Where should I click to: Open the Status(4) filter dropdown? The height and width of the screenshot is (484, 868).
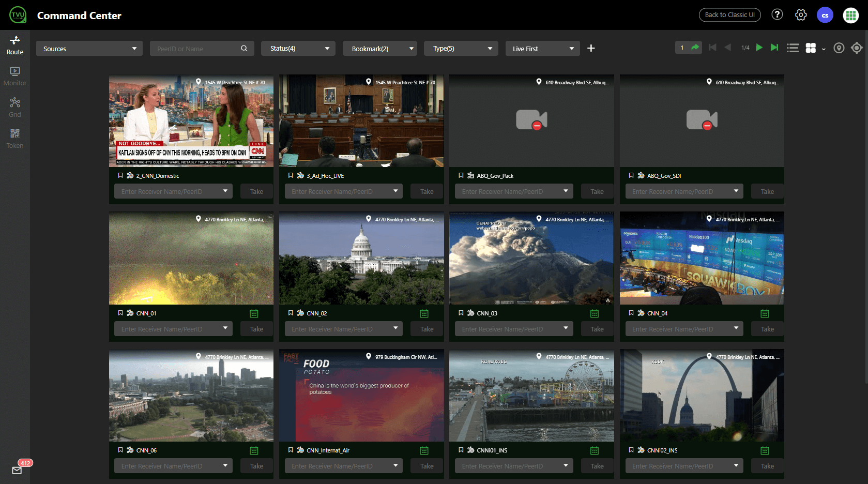tap(298, 49)
